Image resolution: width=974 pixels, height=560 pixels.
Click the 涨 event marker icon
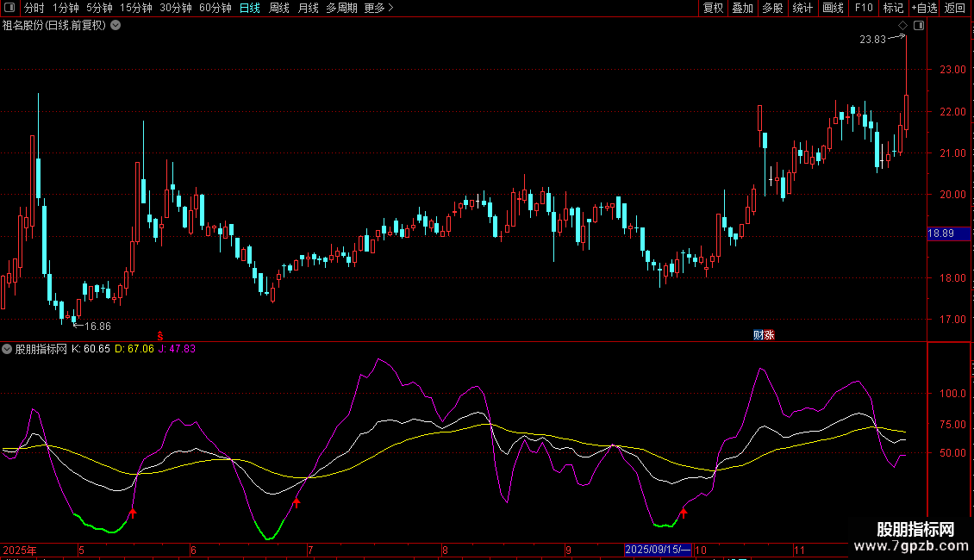point(769,334)
